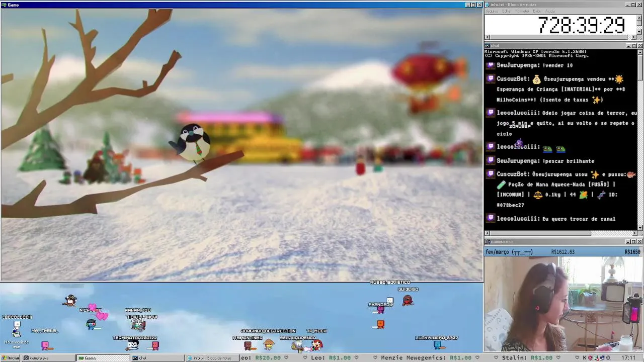Click the camera.exe title bar icon
Image resolution: width=644 pixels, height=362 pixels.
tap(488, 242)
